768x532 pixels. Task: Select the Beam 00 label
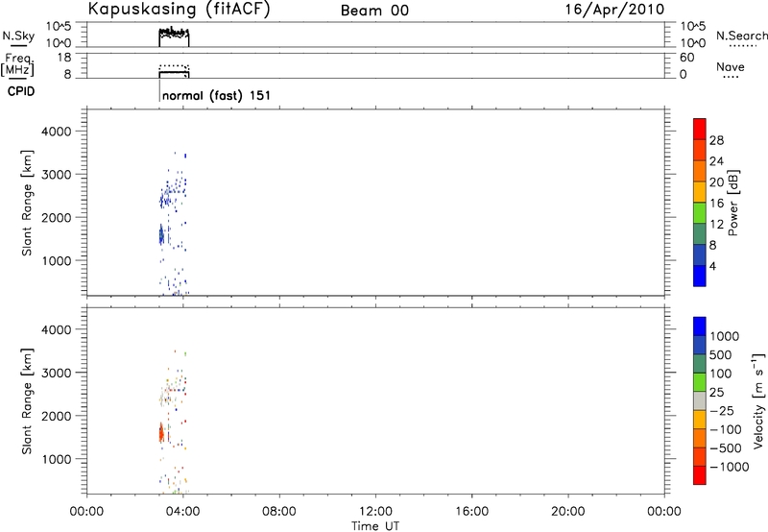(374, 11)
